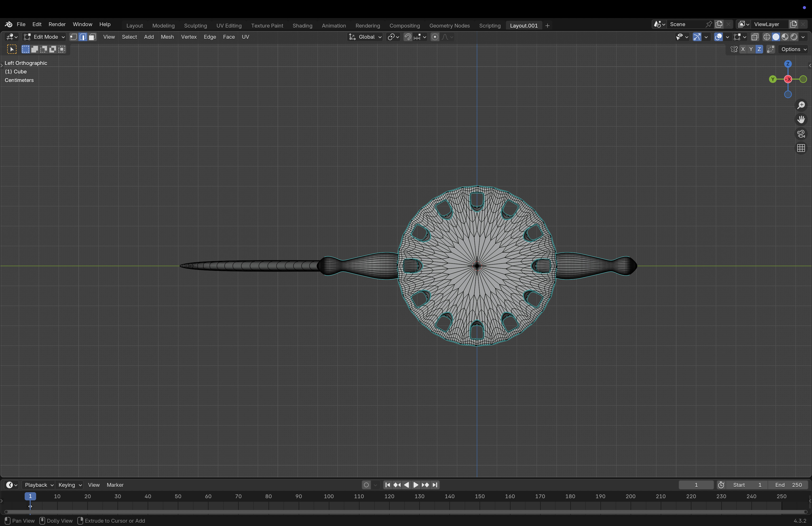Open the snapping options dropdown
This screenshot has width=812, height=526.
(x=420, y=37)
